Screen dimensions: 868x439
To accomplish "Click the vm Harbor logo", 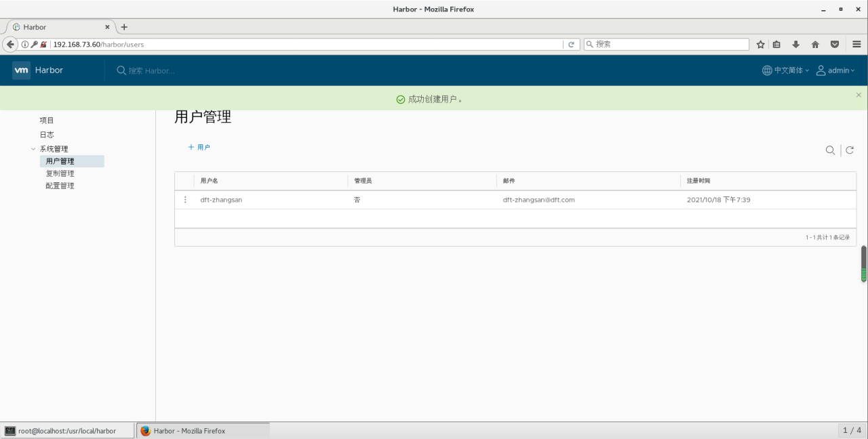I will pyautogui.click(x=37, y=70).
